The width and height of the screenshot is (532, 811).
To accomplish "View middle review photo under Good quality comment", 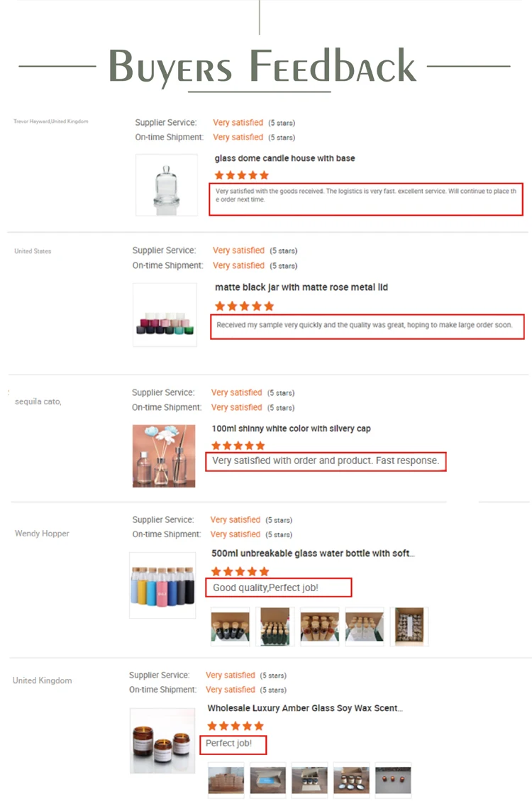I will 319,627.
